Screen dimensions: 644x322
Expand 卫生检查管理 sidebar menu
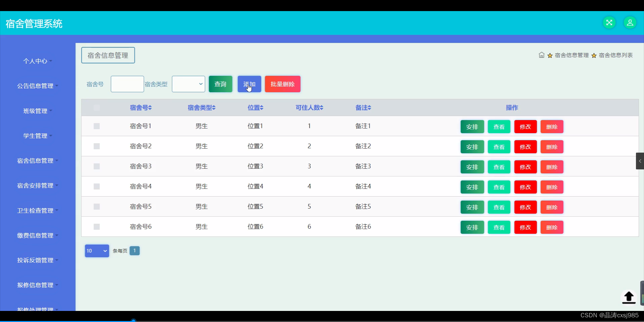click(x=38, y=211)
